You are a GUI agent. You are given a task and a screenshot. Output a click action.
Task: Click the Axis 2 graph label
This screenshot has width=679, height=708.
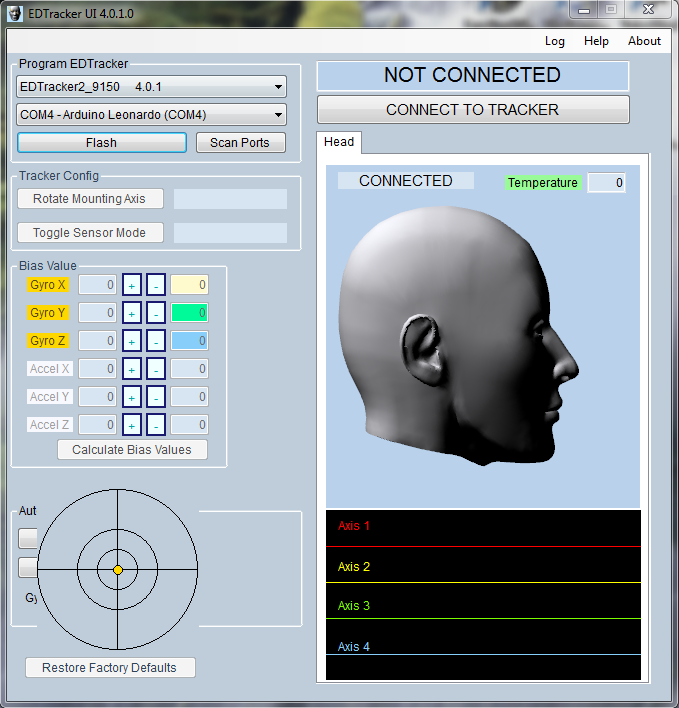[x=354, y=567]
